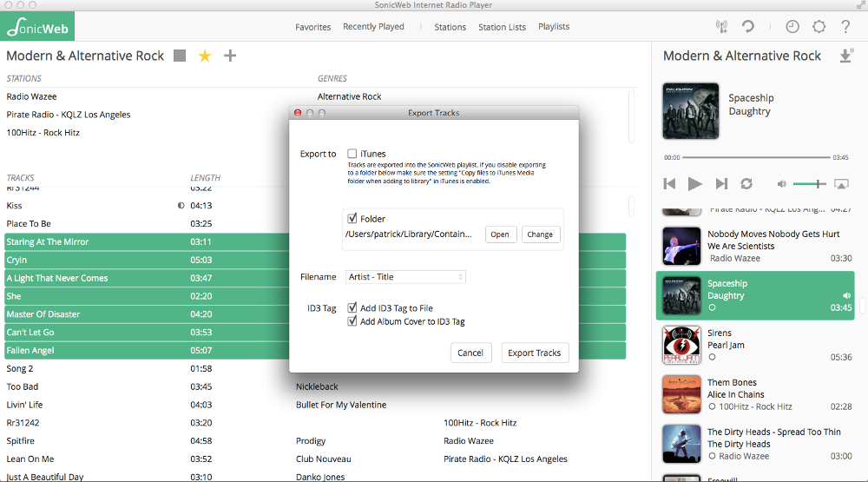
Task: Toggle the favorite star for this station
Action: pos(205,56)
